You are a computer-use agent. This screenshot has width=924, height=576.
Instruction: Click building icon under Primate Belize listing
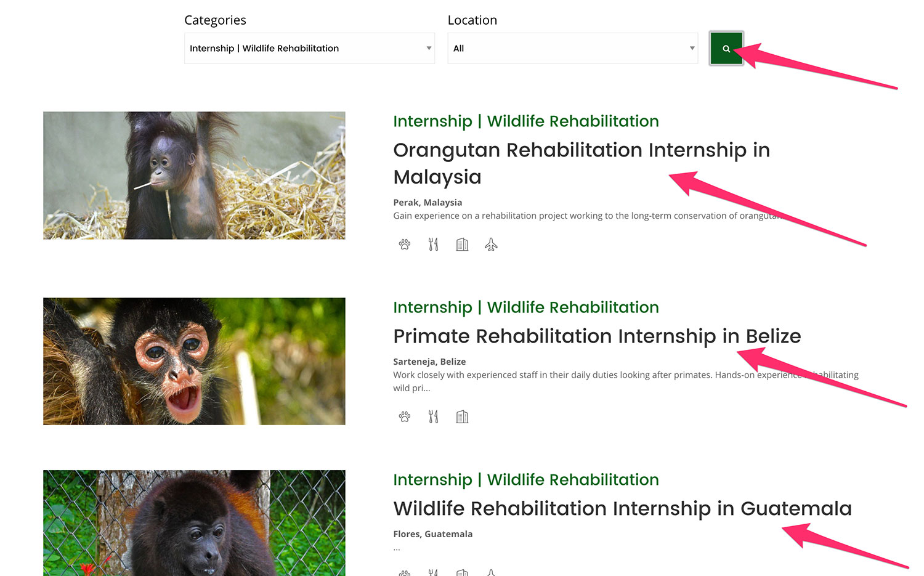point(462,417)
